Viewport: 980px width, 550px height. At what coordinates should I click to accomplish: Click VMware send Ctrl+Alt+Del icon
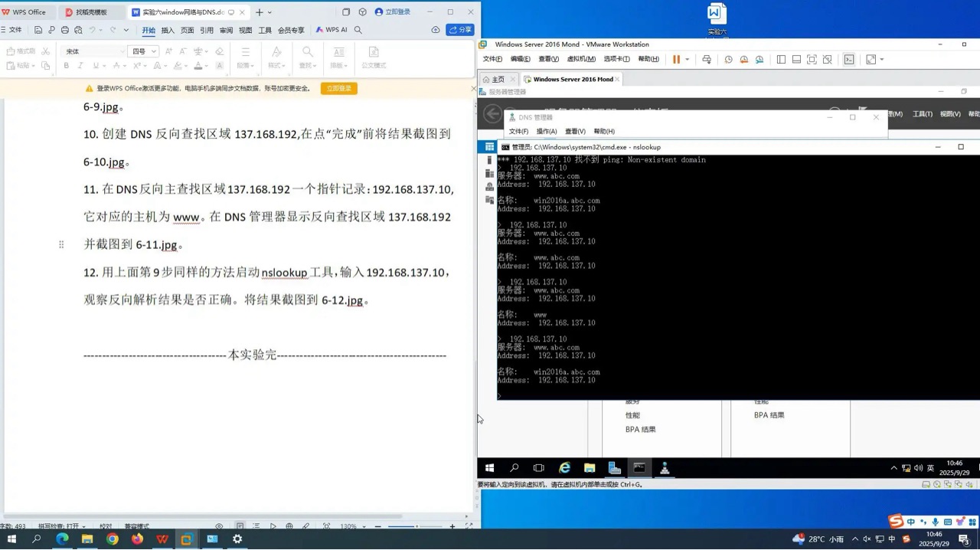(707, 59)
